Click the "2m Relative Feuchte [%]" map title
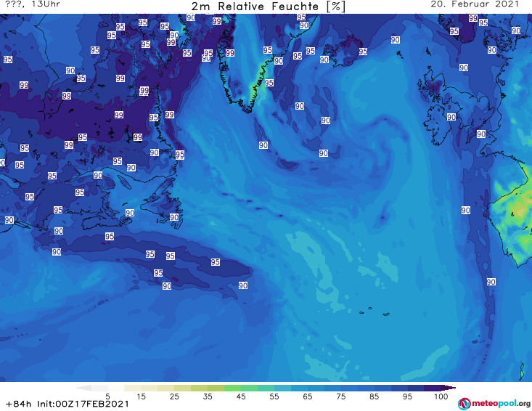Screen dimensions: 532x411 [x=268, y=7]
